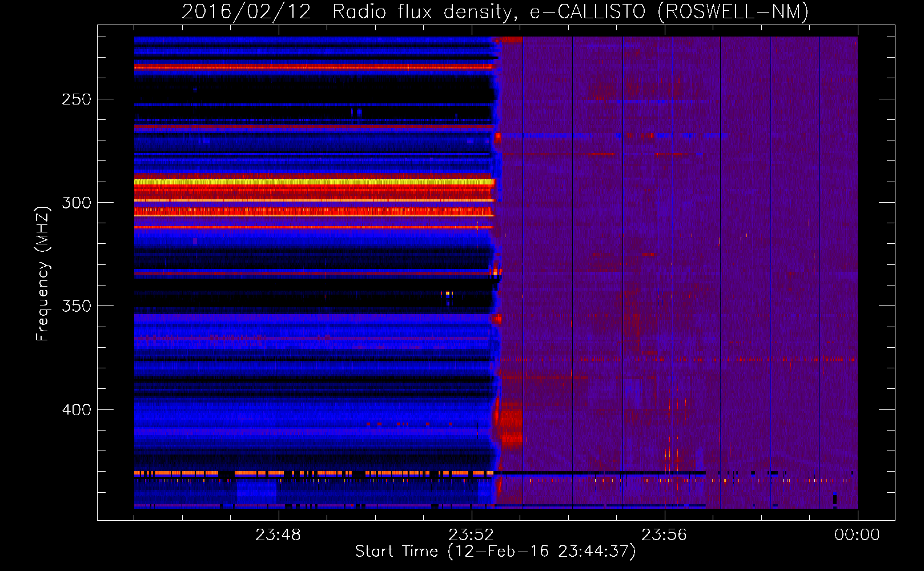This screenshot has width=924, height=571.
Task: Click the bright yellow emission band near 290 MHz
Action: (314, 182)
